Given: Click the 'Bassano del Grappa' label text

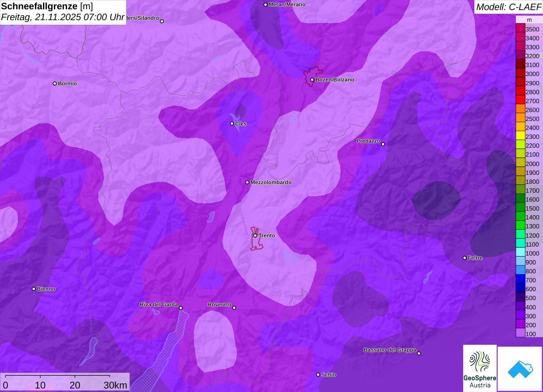Looking at the screenshot, I should click(390, 350).
